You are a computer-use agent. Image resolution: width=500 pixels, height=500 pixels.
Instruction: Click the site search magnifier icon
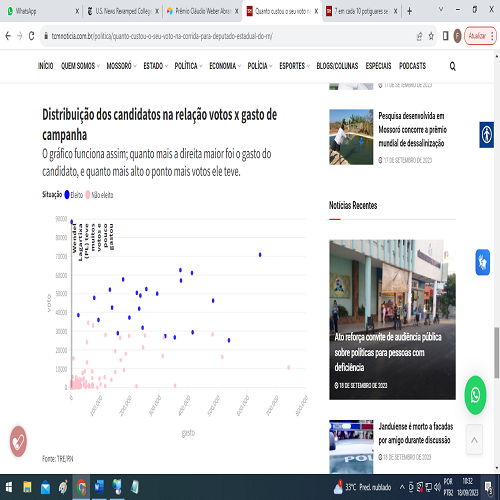coord(452,66)
